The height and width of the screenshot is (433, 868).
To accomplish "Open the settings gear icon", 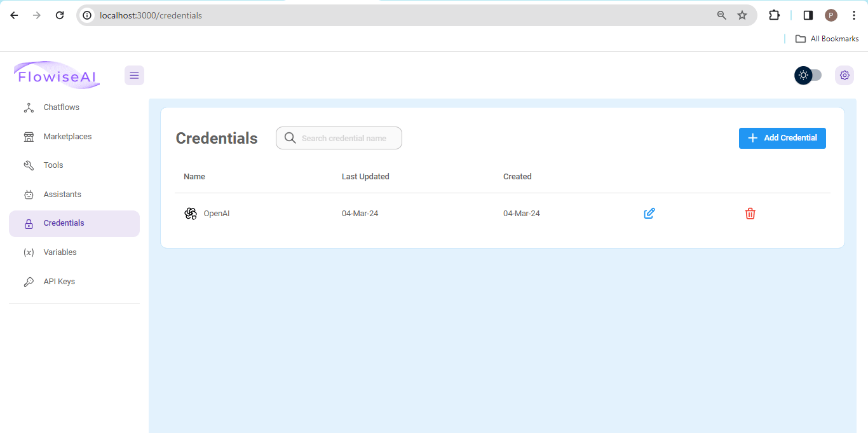I will pos(844,75).
